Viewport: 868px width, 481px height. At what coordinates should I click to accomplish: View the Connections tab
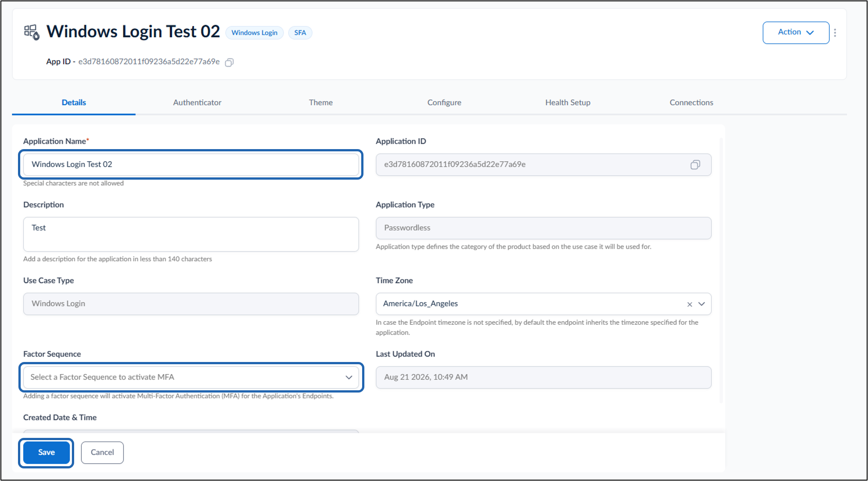click(691, 102)
